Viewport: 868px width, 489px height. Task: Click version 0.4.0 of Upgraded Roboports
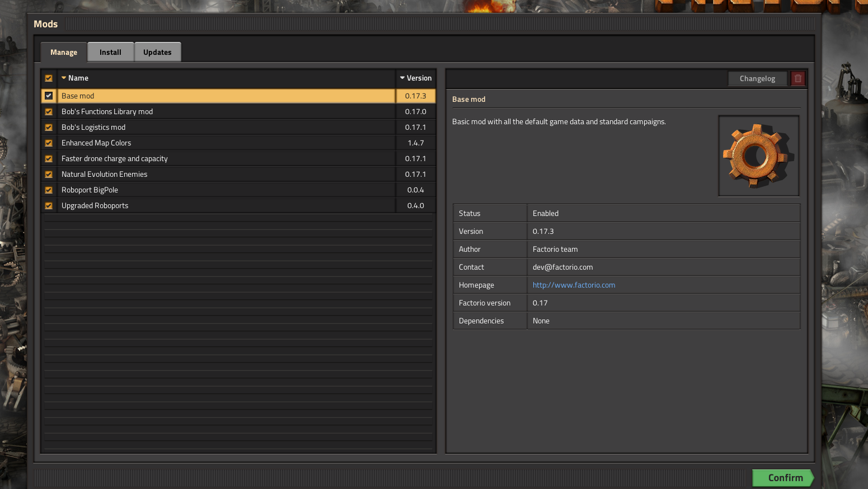(416, 205)
